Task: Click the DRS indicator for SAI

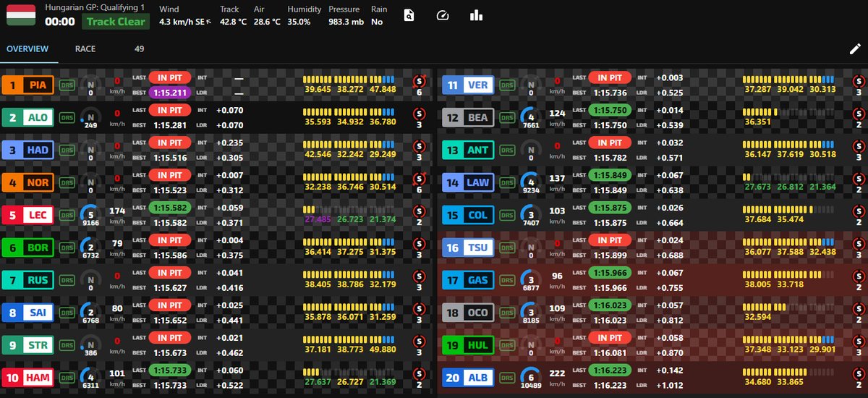Action: point(67,313)
